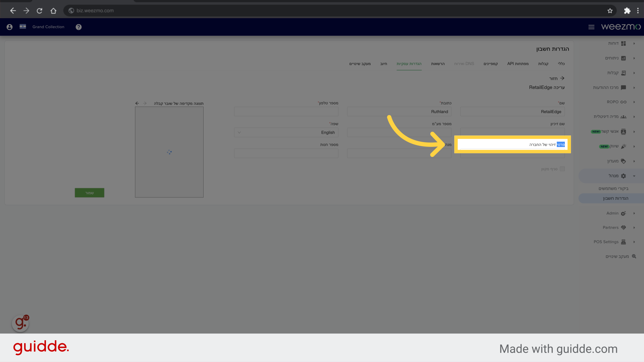
Task: Expand the Partners sidebar arrow
Action: [634, 228]
